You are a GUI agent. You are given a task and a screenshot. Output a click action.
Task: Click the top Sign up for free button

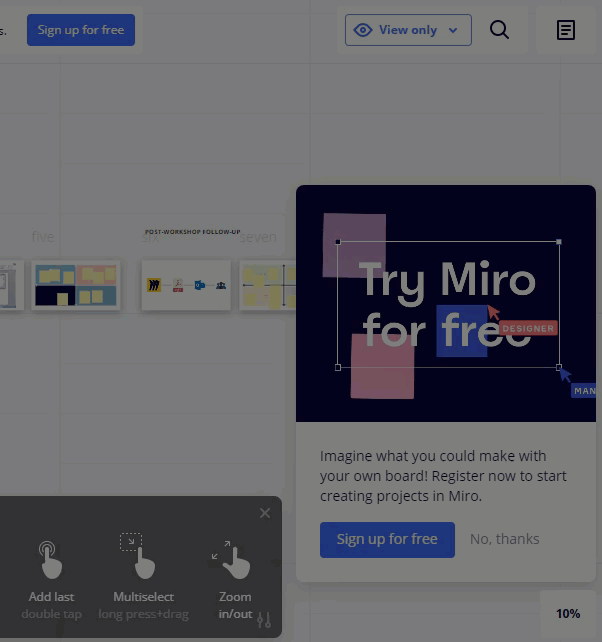(81, 30)
